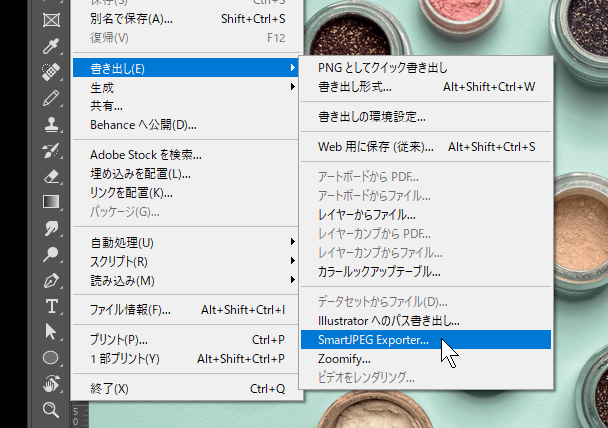Open the 書き出し(E) submenu
The height and width of the screenshot is (428, 608).
coord(185,68)
